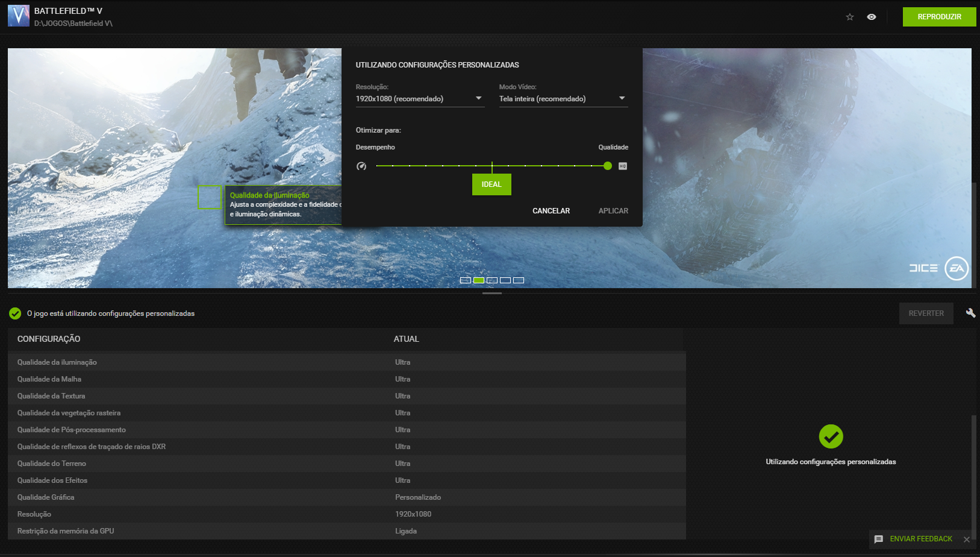Image resolution: width=980 pixels, height=557 pixels.
Task: Select the third screenshot carousel indicator
Action: [492, 280]
